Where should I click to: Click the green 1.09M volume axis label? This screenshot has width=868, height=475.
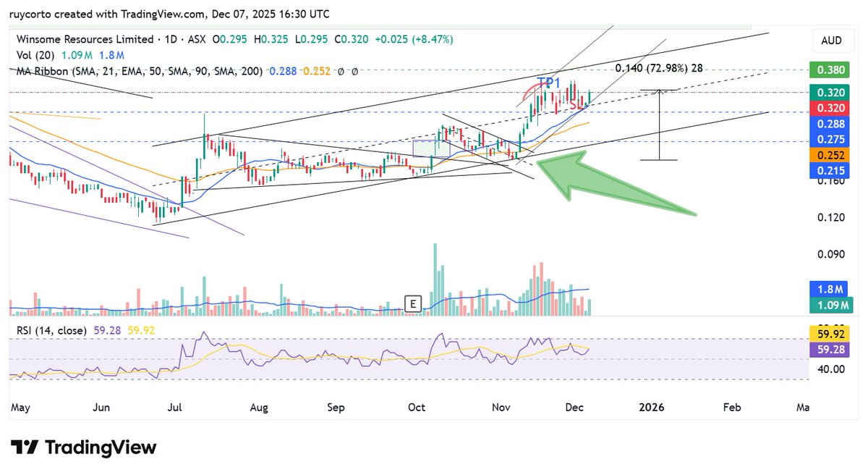pos(832,306)
